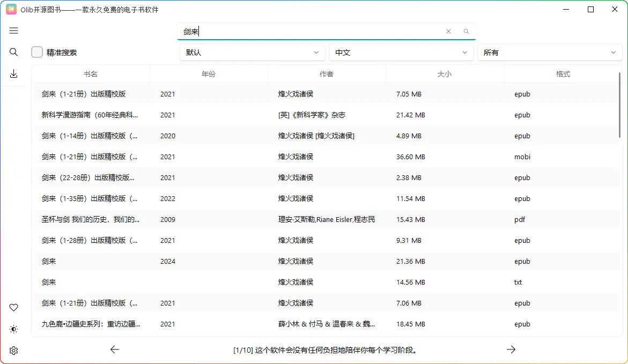Image resolution: width=628 pixels, height=364 pixels.
Task: Go to next page with right arrow
Action: (x=511, y=350)
